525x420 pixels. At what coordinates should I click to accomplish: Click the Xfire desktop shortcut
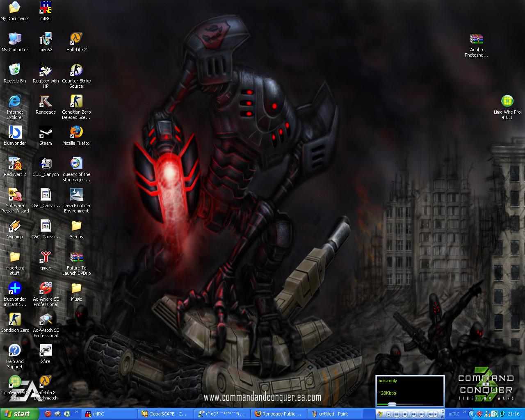coord(46,351)
